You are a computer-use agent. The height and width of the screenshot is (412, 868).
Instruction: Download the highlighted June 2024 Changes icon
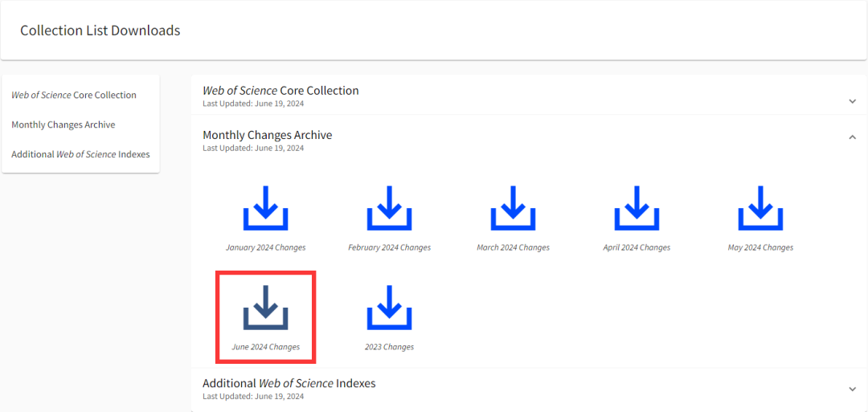click(x=265, y=308)
